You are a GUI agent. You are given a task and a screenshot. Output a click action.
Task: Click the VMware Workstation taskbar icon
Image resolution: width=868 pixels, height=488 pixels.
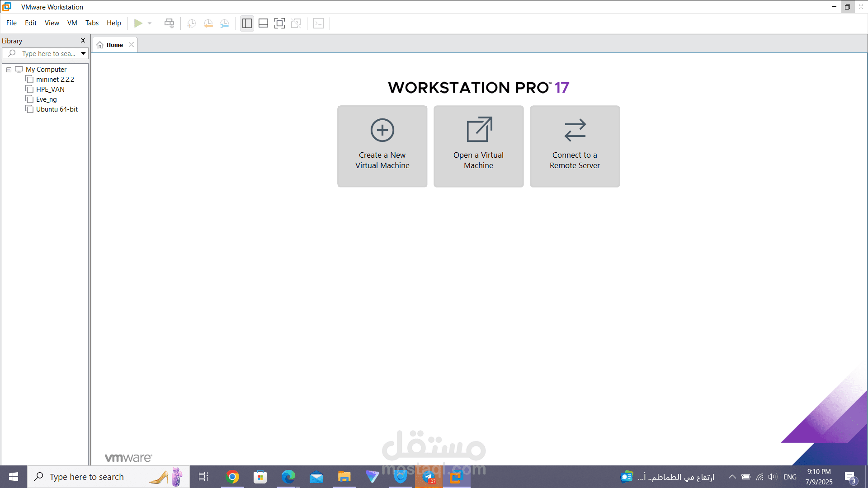457,477
